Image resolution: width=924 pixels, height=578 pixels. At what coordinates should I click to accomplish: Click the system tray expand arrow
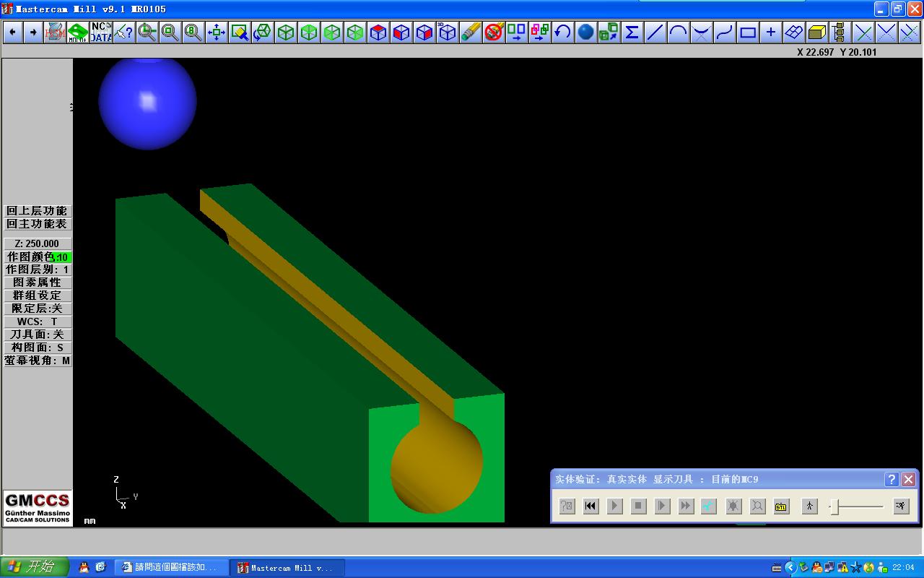790,567
